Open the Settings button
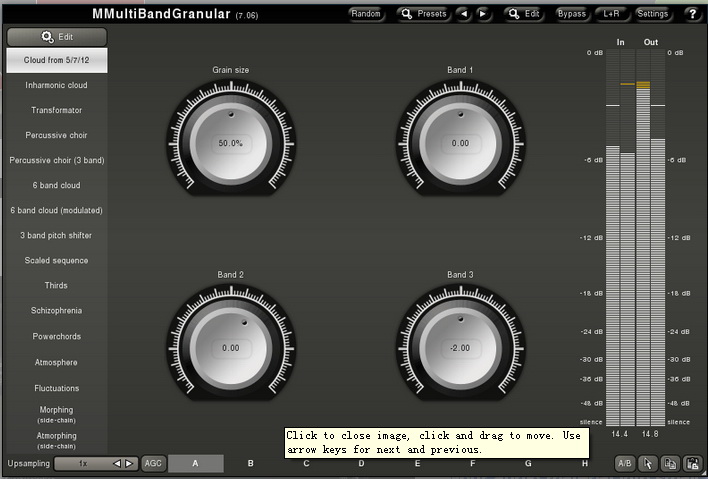The image size is (708, 479). (652, 14)
